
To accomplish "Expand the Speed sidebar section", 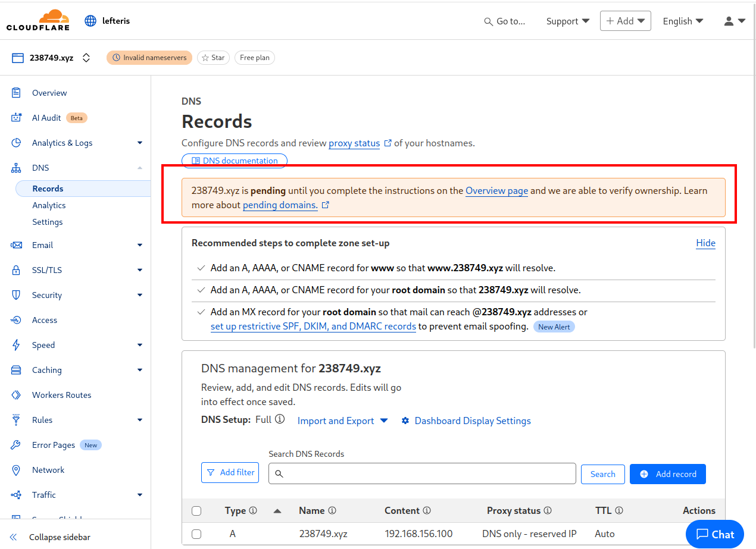I will click(x=140, y=345).
